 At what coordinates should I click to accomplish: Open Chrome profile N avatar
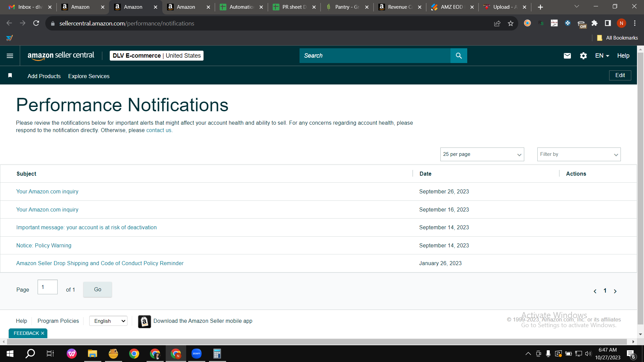[621, 23]
